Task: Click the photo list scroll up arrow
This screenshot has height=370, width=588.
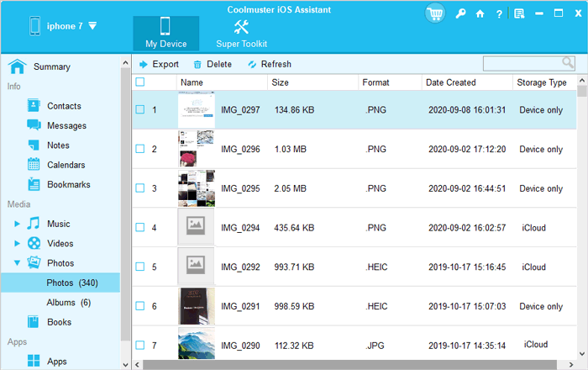Action: [582, 80]
